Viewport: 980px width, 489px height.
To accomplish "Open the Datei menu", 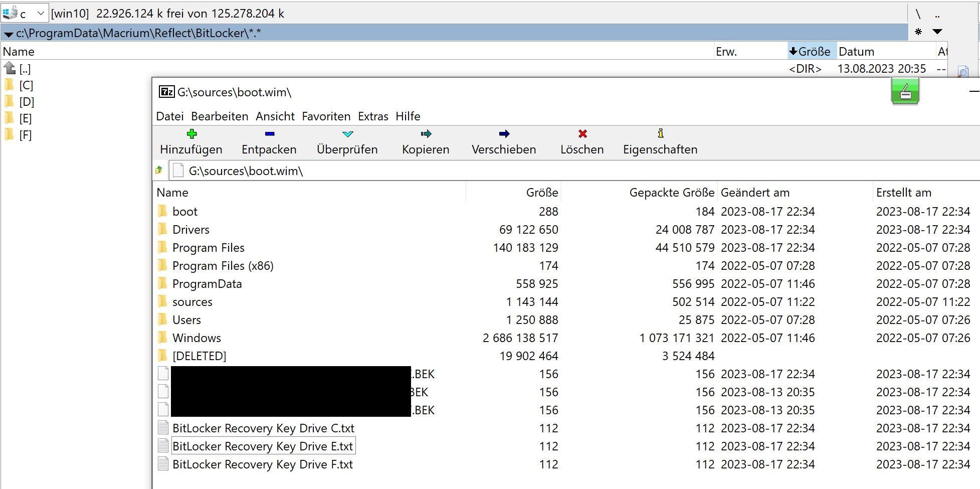I will tap(170, 116).
